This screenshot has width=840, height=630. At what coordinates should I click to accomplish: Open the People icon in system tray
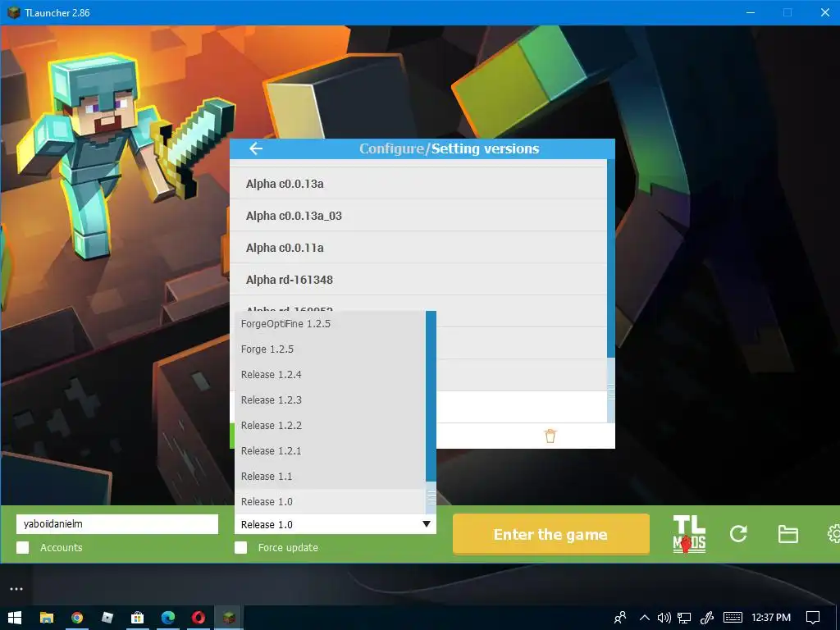click(x=620, y=618)
